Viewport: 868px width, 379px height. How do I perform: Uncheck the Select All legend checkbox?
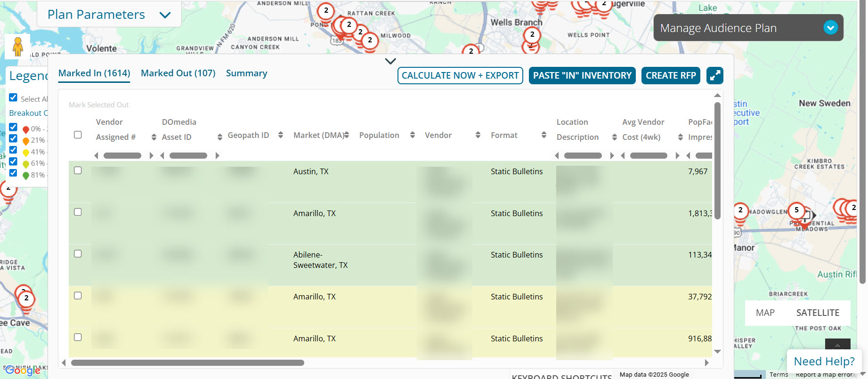[x=13, y=98]
